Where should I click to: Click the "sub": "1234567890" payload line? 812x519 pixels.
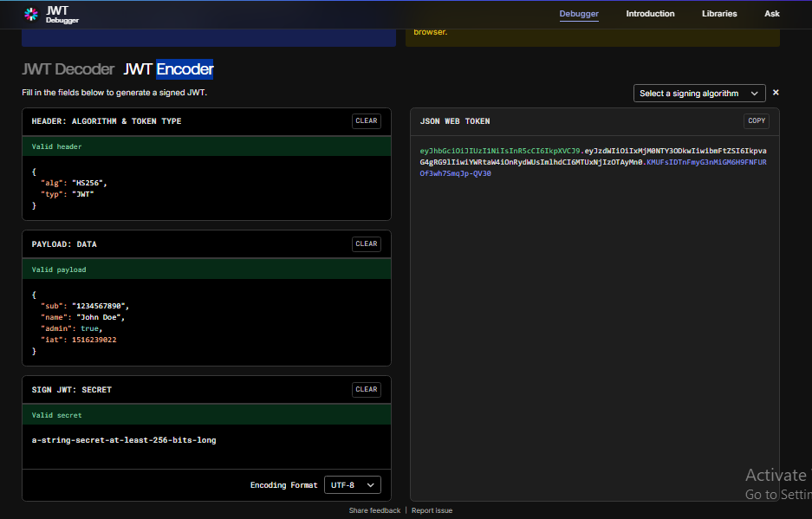(85, 306)
